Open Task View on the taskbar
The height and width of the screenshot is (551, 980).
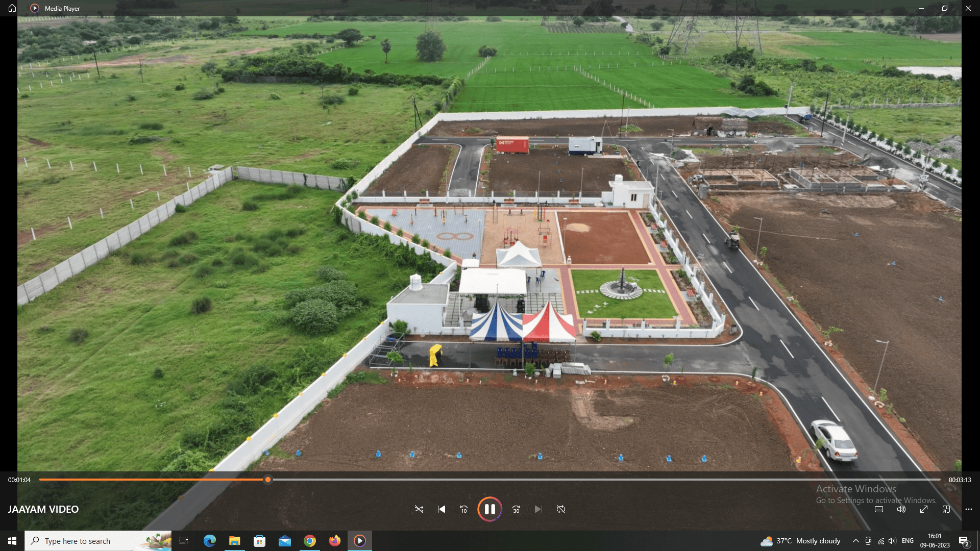pyautogui.click(x=184, y=541)
